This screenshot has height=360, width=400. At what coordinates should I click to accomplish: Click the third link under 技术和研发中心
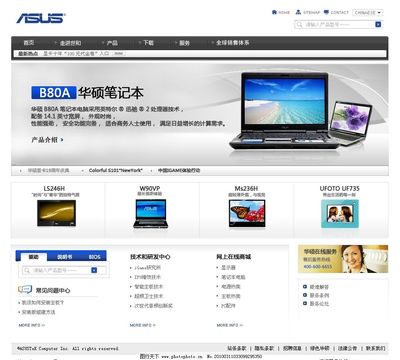[149, 287]
